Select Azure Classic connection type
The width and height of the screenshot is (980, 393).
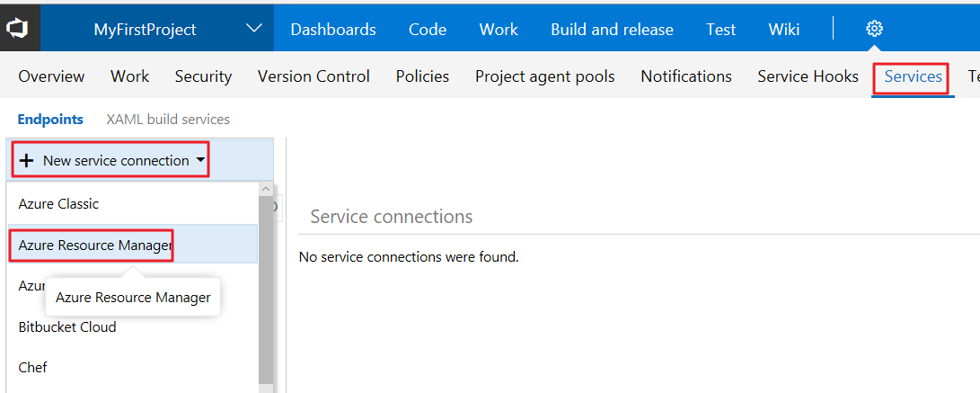pos(58,203)
